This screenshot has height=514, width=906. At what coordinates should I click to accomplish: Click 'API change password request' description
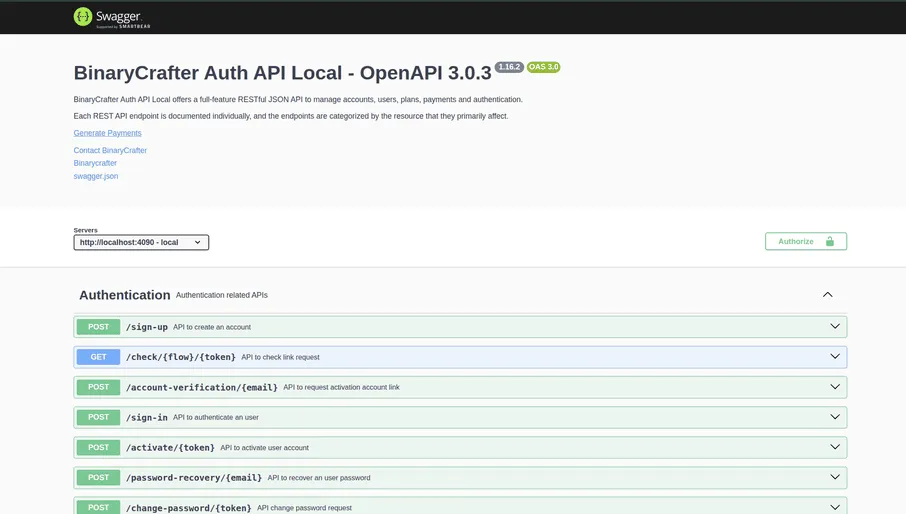pyautogui.click(x=305, y=508)
